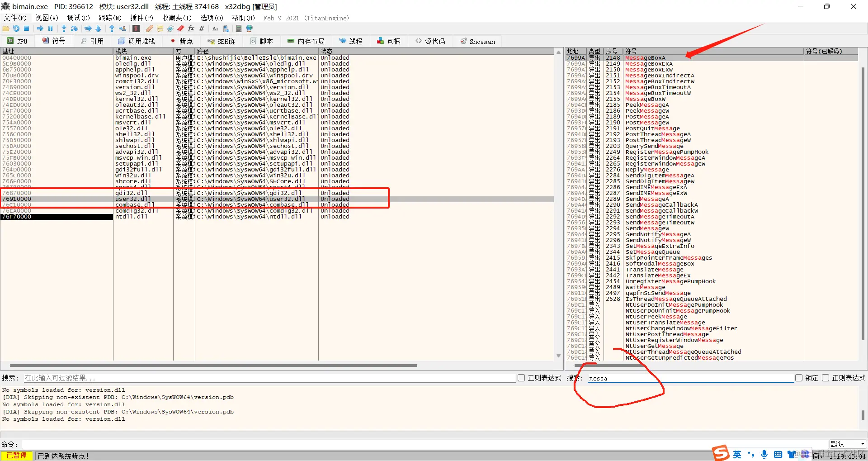This screenshot has width=868, height=461.
Task: Click the step over toolbar icon
Action: pos(75,29)
